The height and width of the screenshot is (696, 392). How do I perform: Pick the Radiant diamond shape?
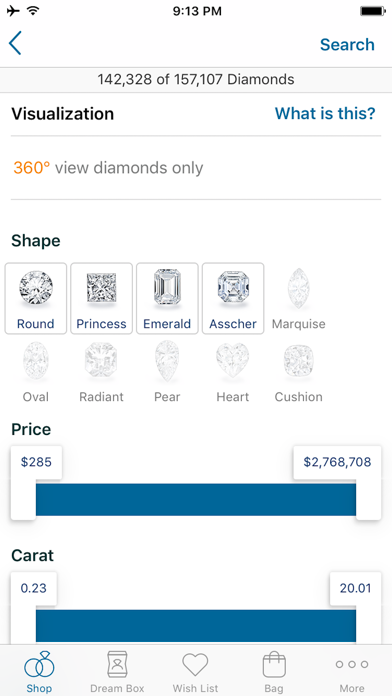pos(102,372)
